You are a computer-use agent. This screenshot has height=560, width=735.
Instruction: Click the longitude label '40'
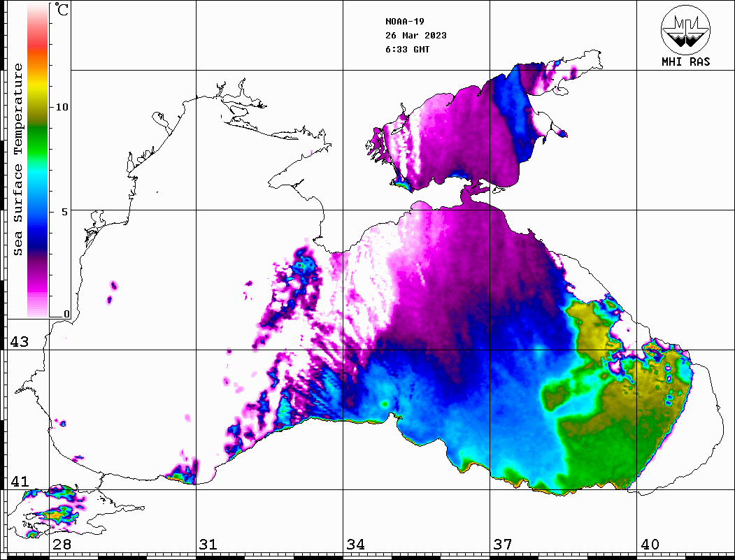[650, 545]
